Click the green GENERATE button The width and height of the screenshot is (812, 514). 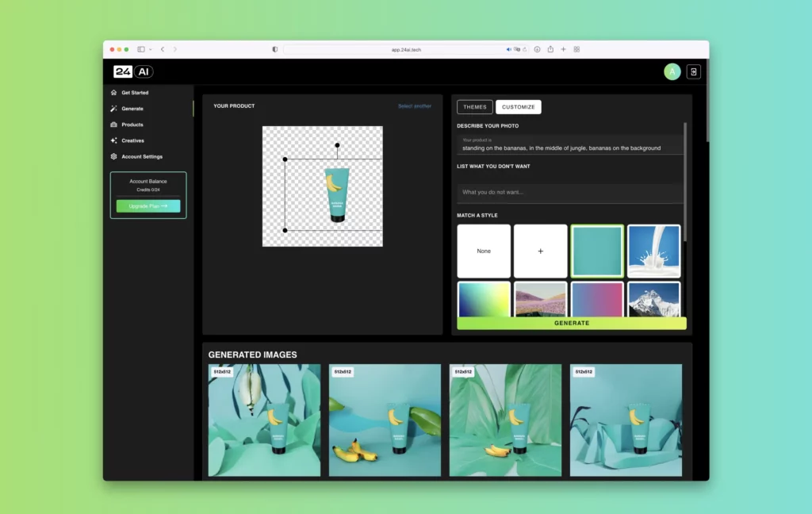pyautogui.click(x=572, y=323)
